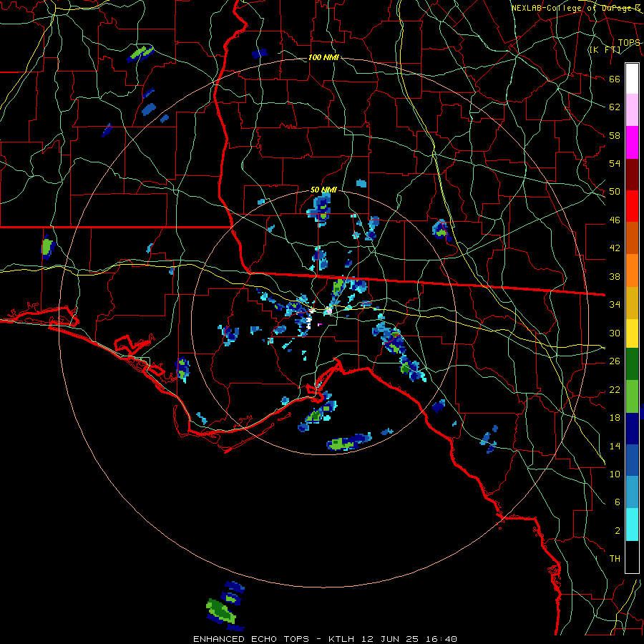Click the TH threshold label
644x644 pixels.
click(x=615, y=558)
